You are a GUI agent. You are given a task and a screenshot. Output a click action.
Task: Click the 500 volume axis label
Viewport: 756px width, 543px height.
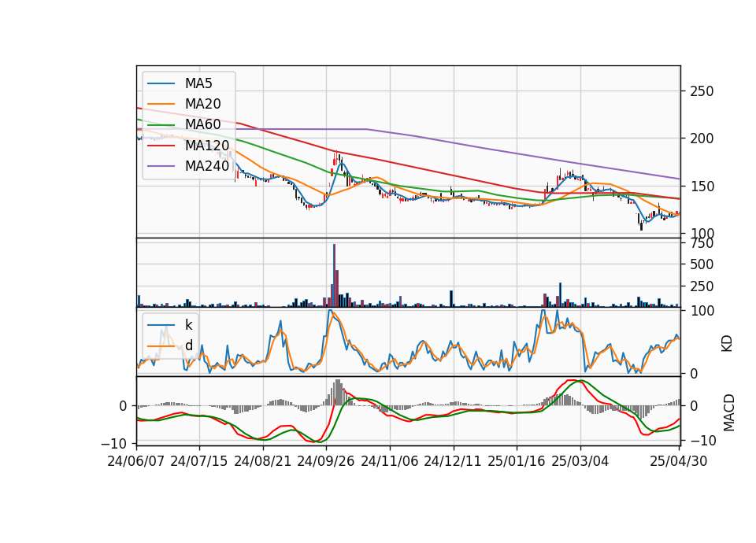pos(702,264)
